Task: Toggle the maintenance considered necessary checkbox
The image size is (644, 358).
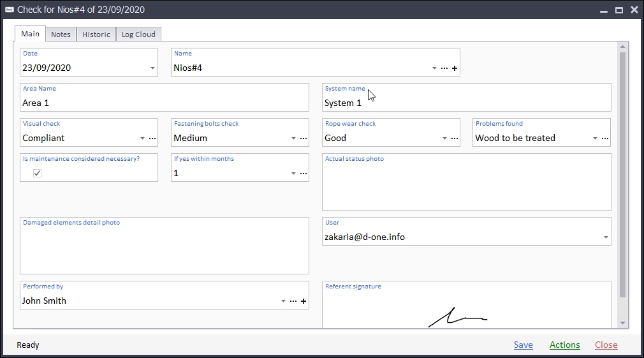Action: 38,173
